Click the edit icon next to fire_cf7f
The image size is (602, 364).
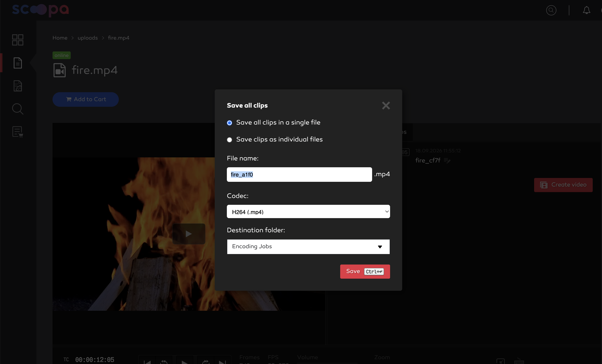[x=447, y=161]
